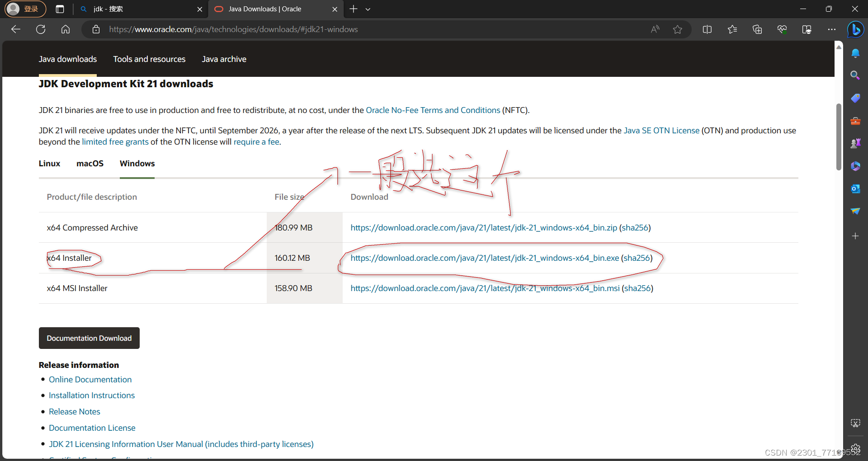
Task: Open JDK 21 Licensing Information User Manual
Action: coord(181,444)
